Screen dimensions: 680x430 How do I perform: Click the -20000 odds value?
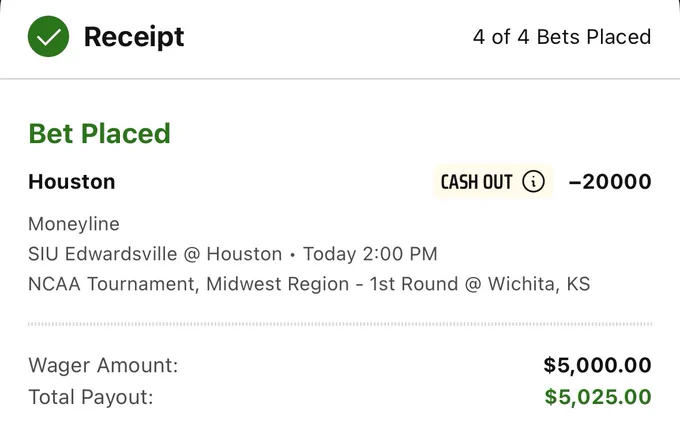point(610,182)
